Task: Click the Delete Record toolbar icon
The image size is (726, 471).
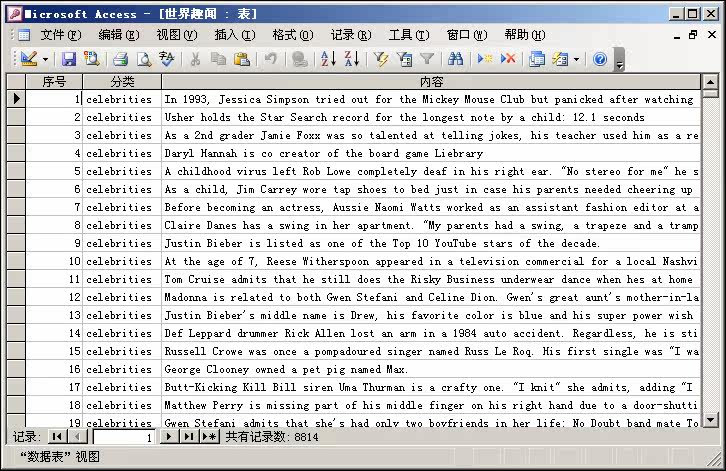Action: [508, 59]
